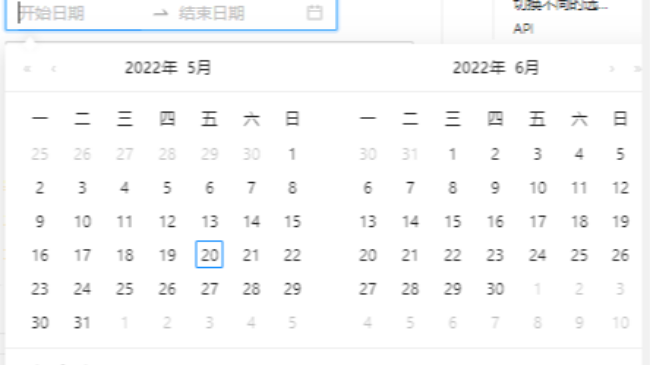This screenshot has width=650, height=365.
Task: Select May 29 in the left calendar
Action: click(292, 289)
